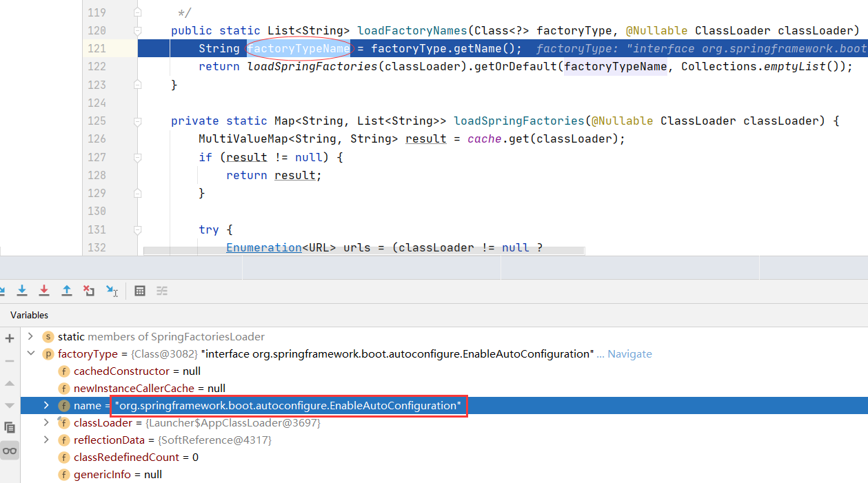This screenshot has width=868, height=483.
Task: Click the org.springframework...EnableAutoConfiguration name value
Action: 288,405
